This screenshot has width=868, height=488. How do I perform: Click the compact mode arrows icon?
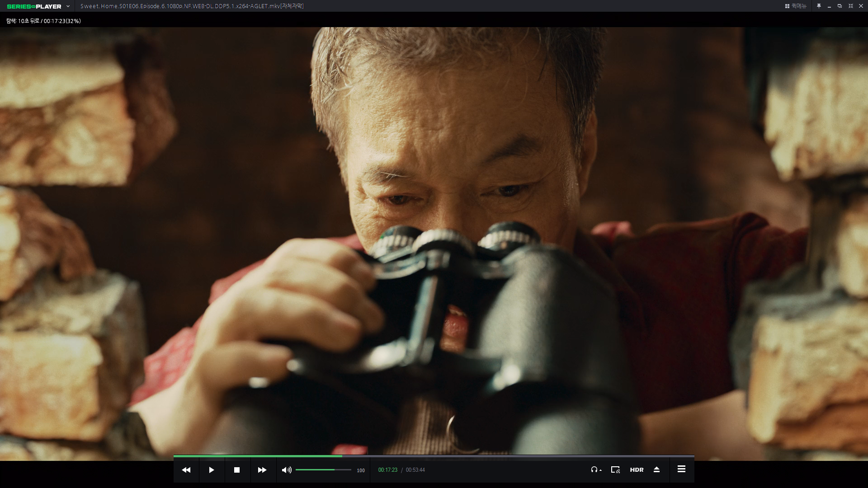pos(850,6)
